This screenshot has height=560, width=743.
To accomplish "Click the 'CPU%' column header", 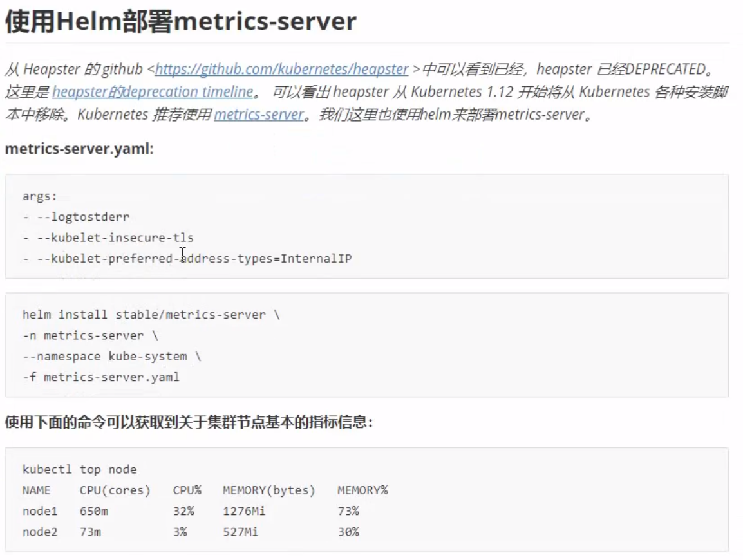I will (187, 490).
